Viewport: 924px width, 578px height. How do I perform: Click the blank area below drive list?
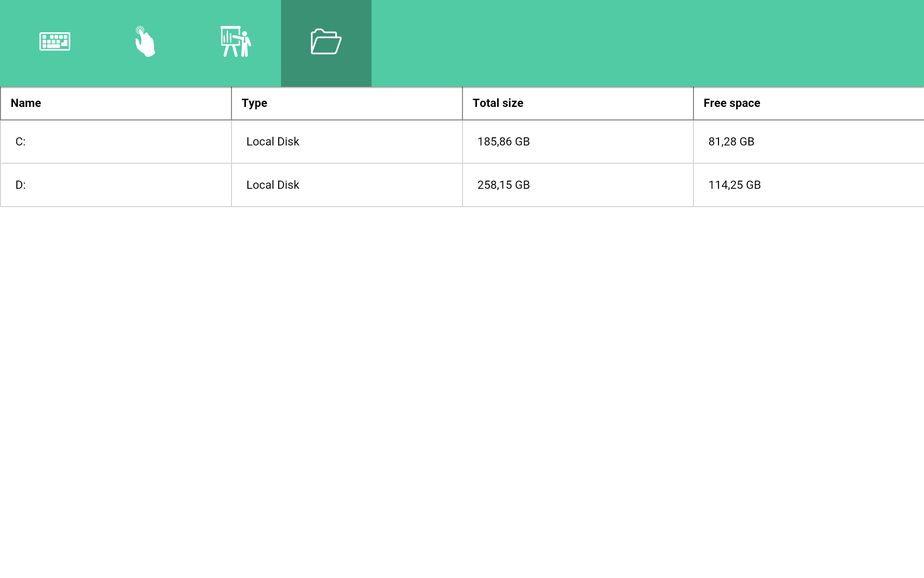coord(462,385)
